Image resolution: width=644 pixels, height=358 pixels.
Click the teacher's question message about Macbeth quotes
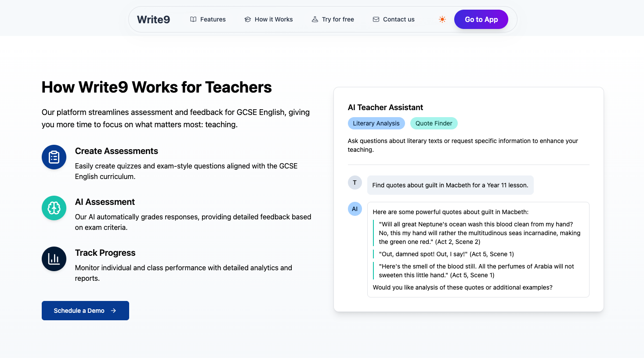tap(450, 185)
